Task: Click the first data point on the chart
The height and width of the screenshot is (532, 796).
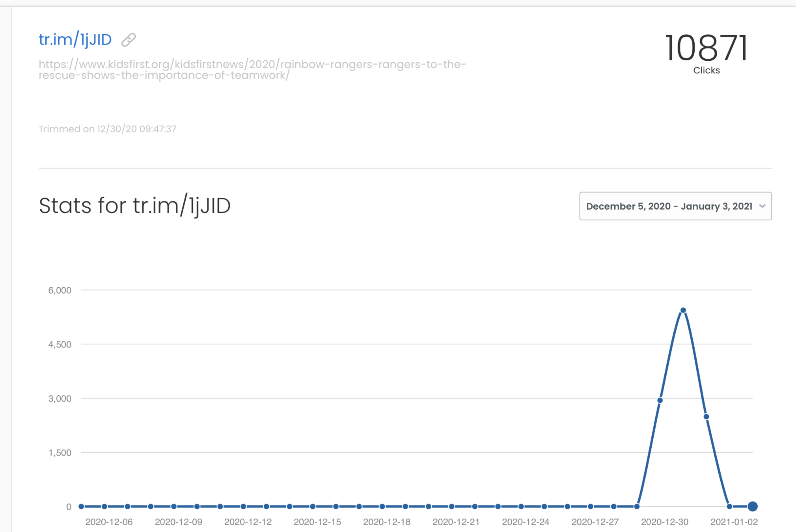Action: click(81, 506)
